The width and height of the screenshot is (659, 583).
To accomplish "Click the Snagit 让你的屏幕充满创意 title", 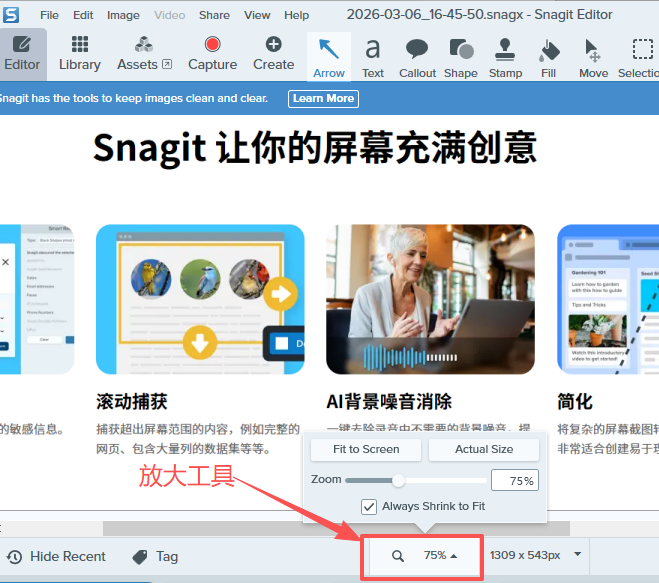I will point(315,148).
